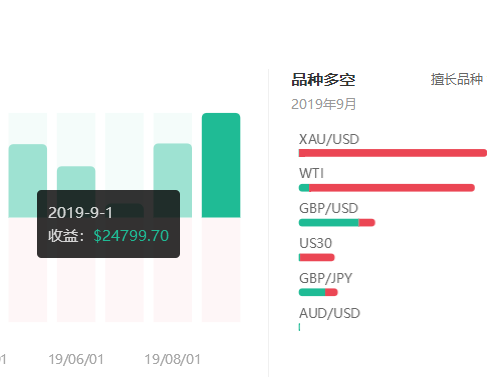The image size is (487, 382).
Task: Click the GBP/JPY ratio bar
Action: tap(318, 292)
